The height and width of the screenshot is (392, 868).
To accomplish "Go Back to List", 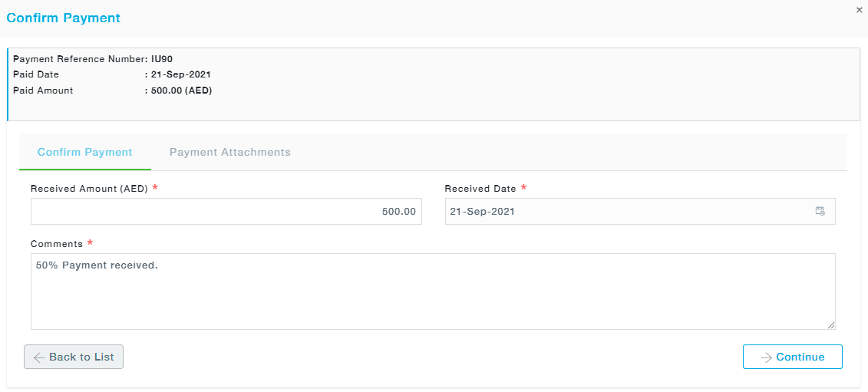I will (74, 357).
